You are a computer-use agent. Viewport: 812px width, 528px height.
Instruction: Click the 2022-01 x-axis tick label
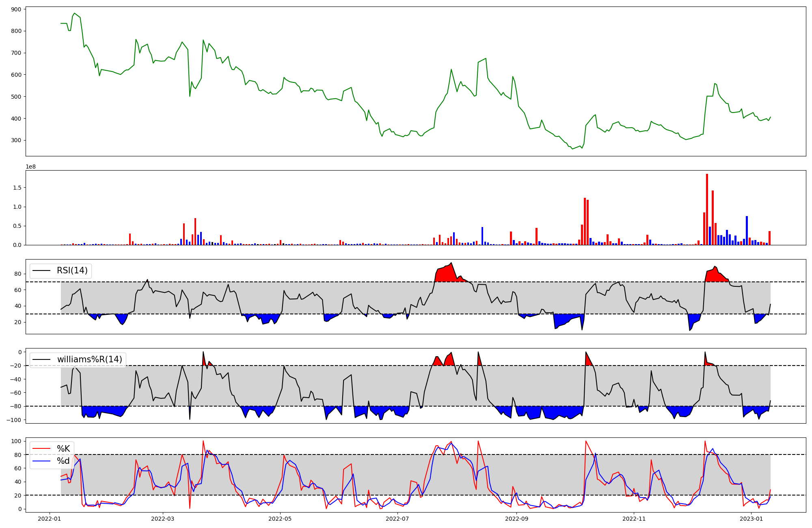coord(50,519)
